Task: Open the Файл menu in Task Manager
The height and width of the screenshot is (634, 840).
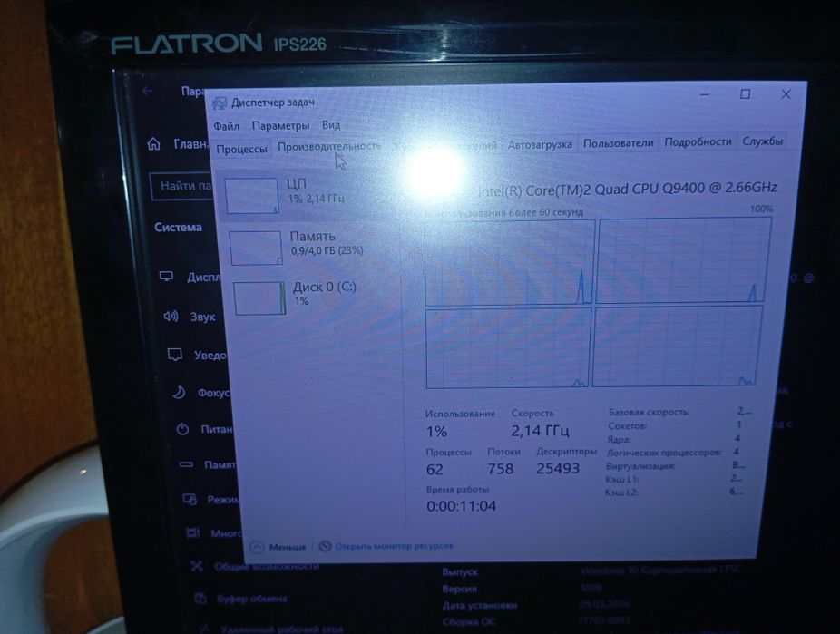Action: coord(227,126)
